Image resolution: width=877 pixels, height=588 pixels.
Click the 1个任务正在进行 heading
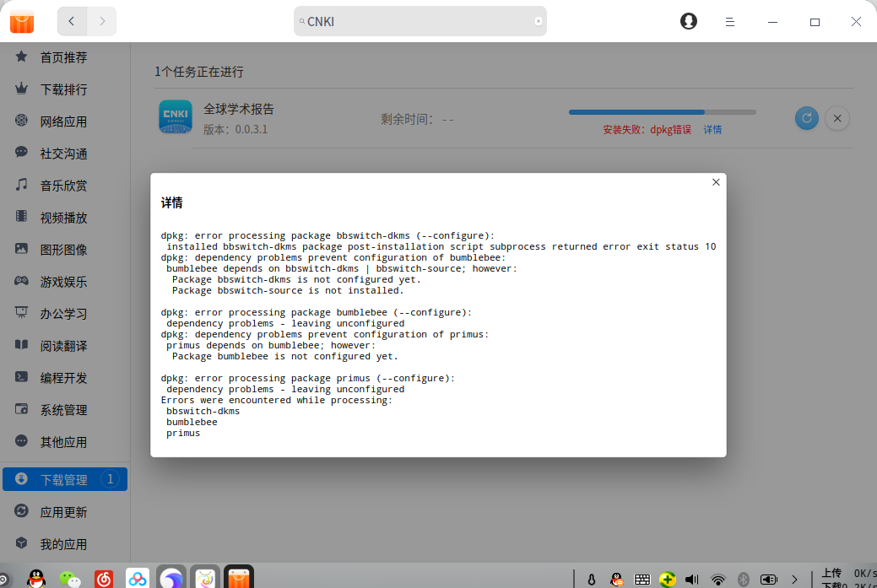pos(199,72)
